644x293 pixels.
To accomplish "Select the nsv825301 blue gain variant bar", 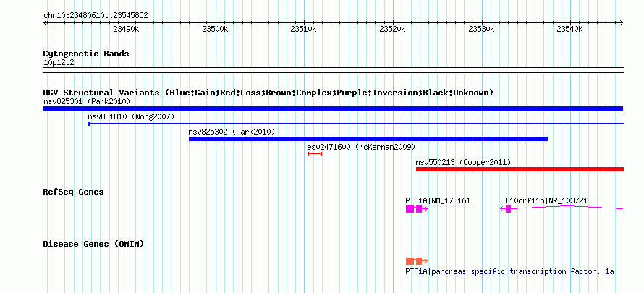I will point(333,109).
